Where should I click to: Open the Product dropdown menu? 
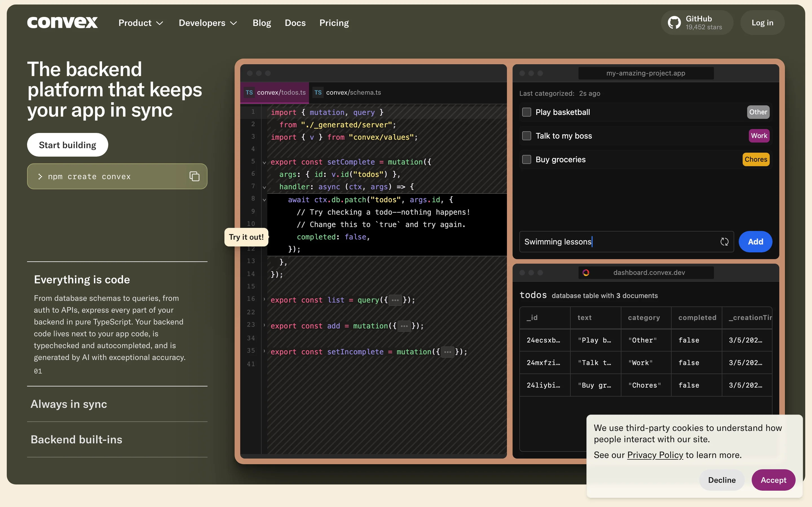(141, 23)
